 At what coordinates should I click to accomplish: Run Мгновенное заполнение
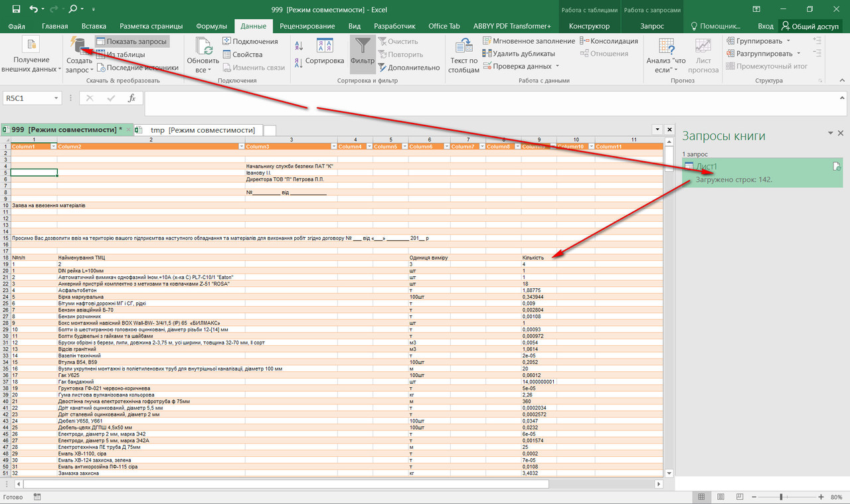point(529,41)
